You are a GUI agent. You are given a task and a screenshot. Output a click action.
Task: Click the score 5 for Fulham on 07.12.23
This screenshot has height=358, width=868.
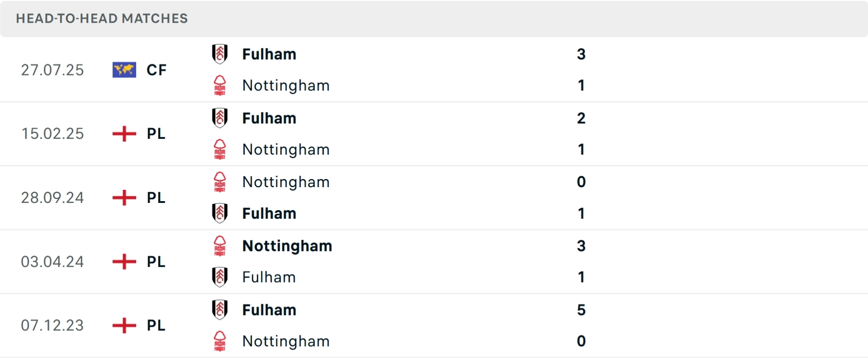[x=581, y=310]
